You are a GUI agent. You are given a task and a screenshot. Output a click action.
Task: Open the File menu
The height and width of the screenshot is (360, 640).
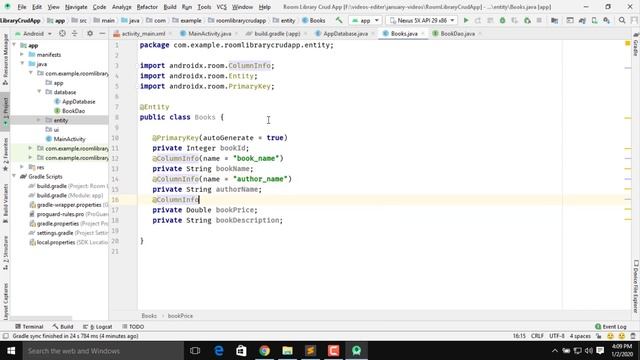(22, 7)
